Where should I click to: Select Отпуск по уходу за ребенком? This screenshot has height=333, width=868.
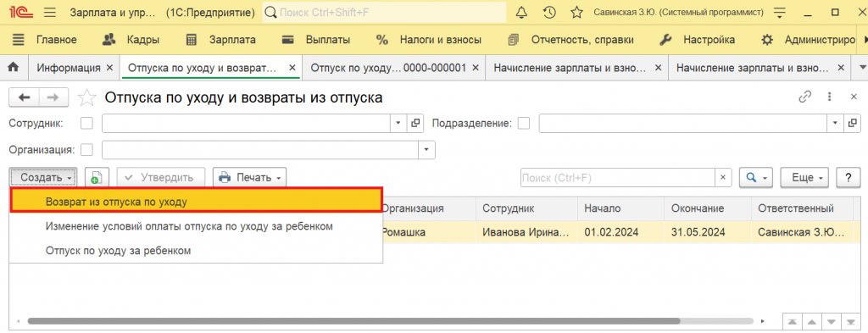tap(196, 251)
